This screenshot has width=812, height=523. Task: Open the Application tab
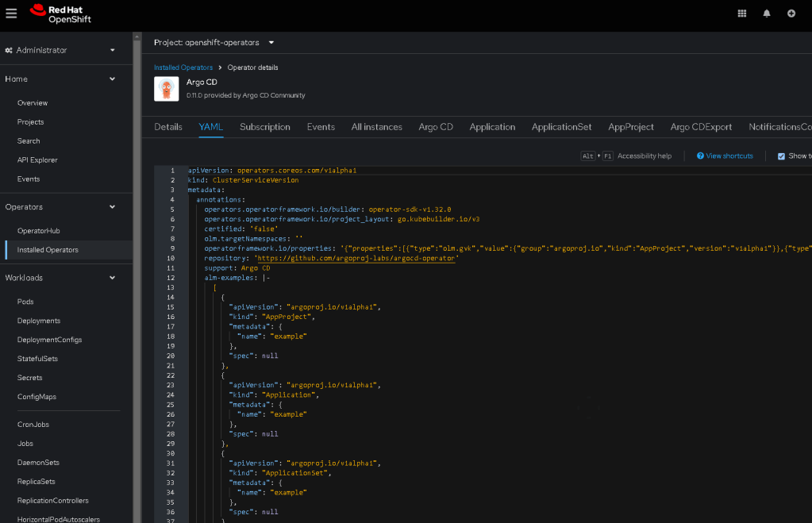pyautogui.click(x=492, y=127)
